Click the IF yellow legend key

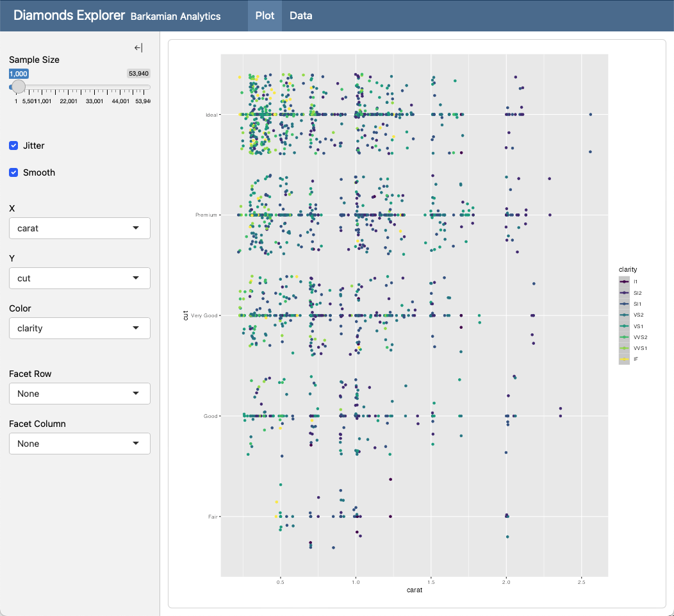624,359
